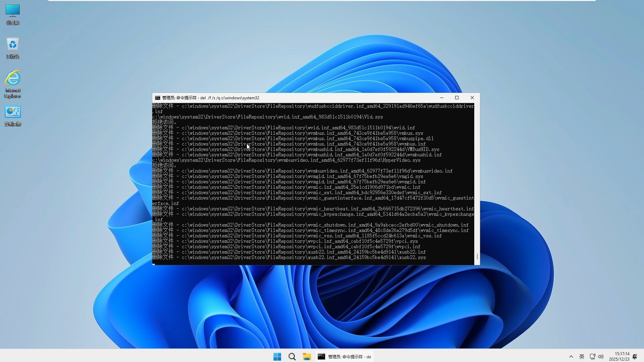This screenshot has height=362, width=644.
Task: Click command prompt taskbar button
Action: click(x=344, y=357)
